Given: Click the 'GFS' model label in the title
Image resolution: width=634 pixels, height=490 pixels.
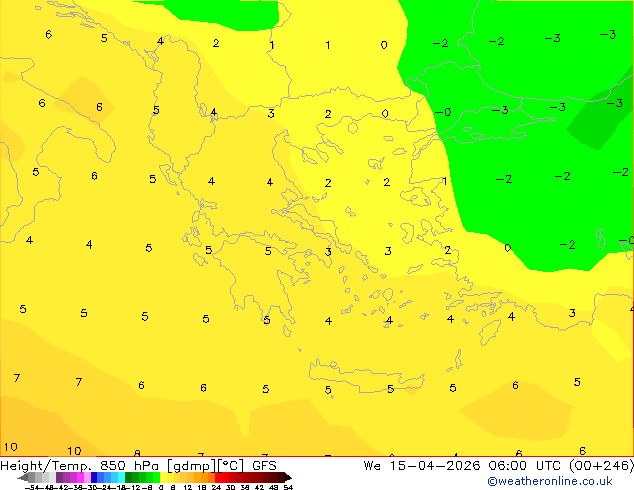Looking at the screenshot, I should pyautogui.click(x=264, y=466).
